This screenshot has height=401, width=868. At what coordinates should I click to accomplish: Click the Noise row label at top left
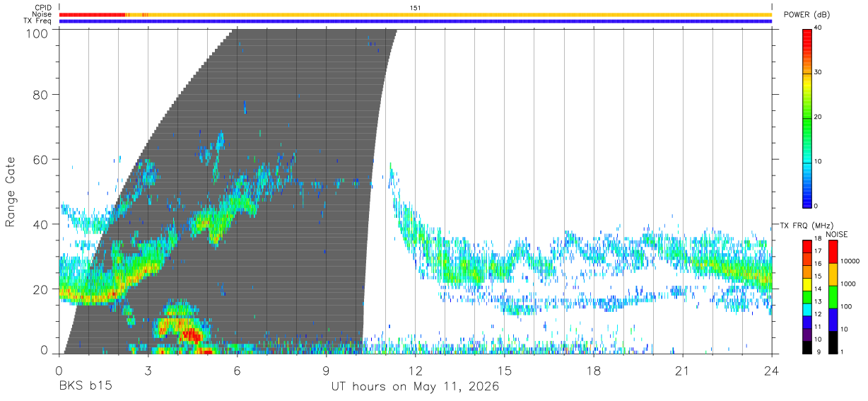41,14
